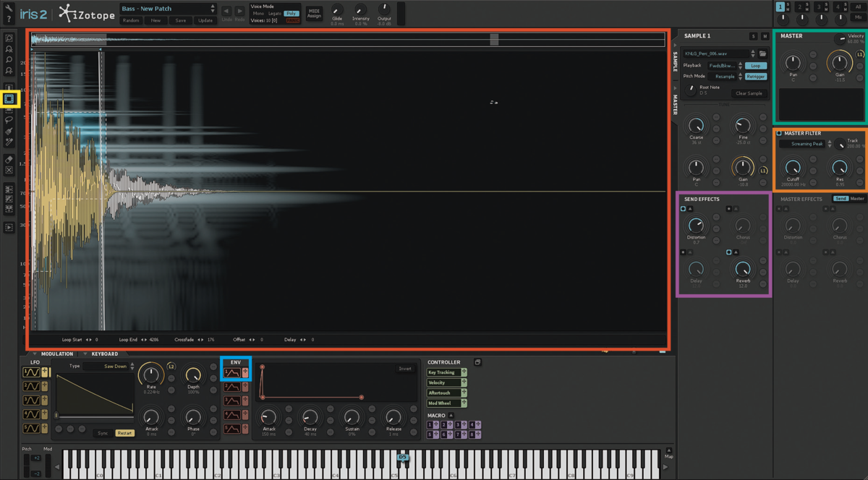
Task: Toggle the envelope Invert button
Action: pyautogui.click(x=405, y=369)
